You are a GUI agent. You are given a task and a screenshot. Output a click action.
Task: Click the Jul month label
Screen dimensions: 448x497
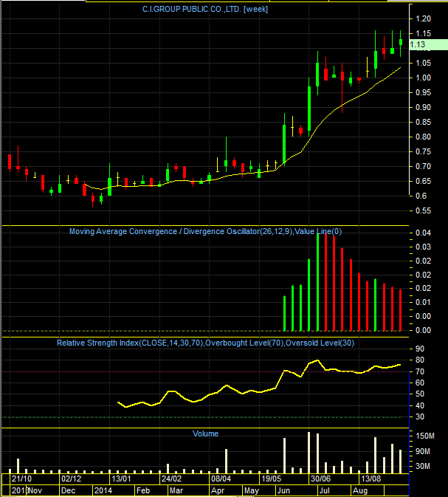(325, 490)
